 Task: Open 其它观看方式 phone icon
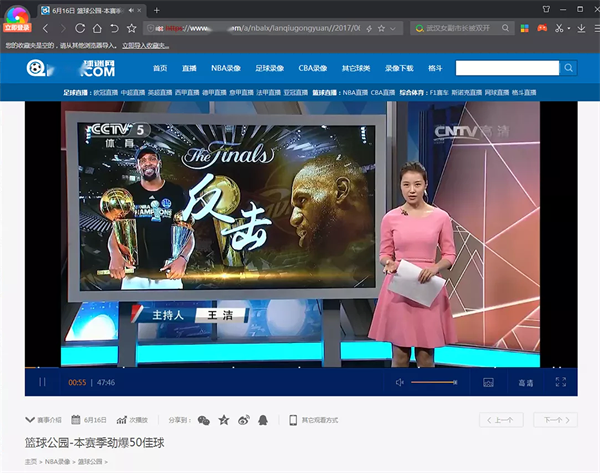pos(293,420)
